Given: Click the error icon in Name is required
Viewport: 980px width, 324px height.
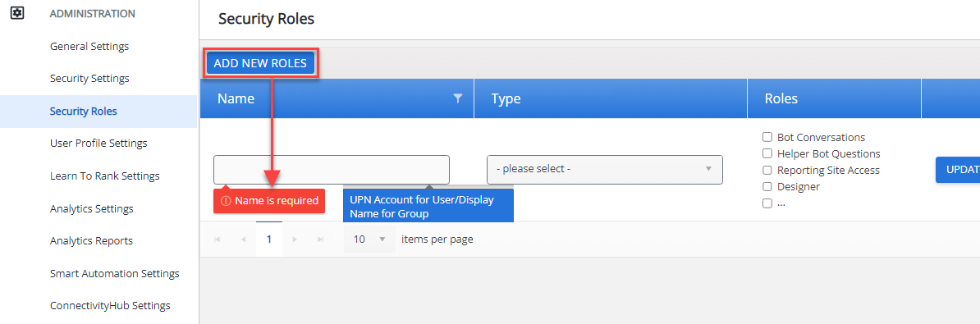Looking at the screenshot, I should 227,201.
